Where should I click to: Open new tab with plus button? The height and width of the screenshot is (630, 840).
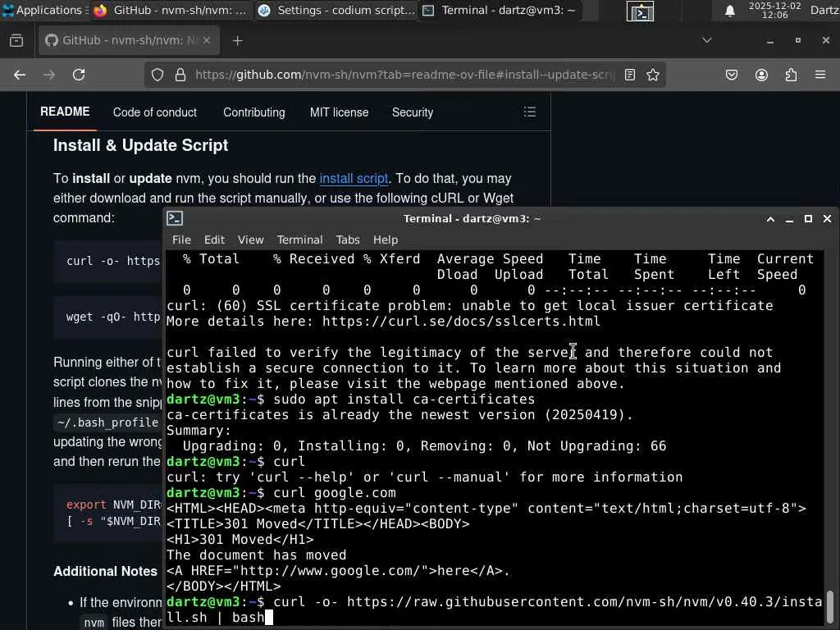click(x=237, y=41)
